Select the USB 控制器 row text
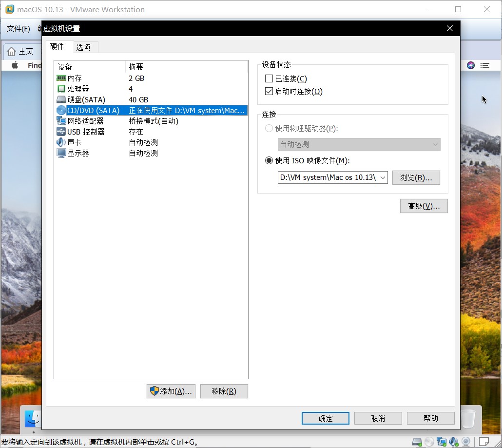 (86, 132)
